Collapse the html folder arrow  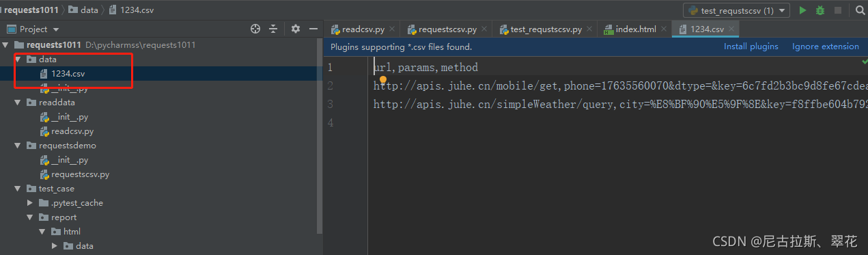(42, 232)
